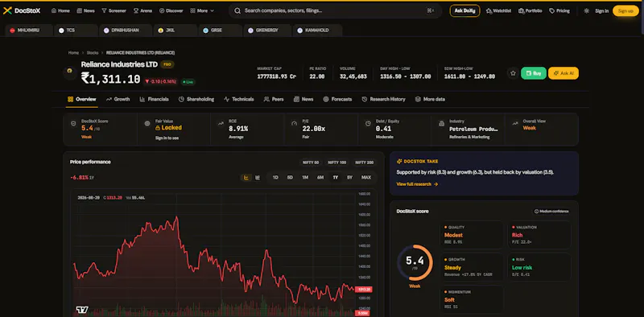Open Pricing page
Viewport: 644px width, 317px height.
point(559,11)
